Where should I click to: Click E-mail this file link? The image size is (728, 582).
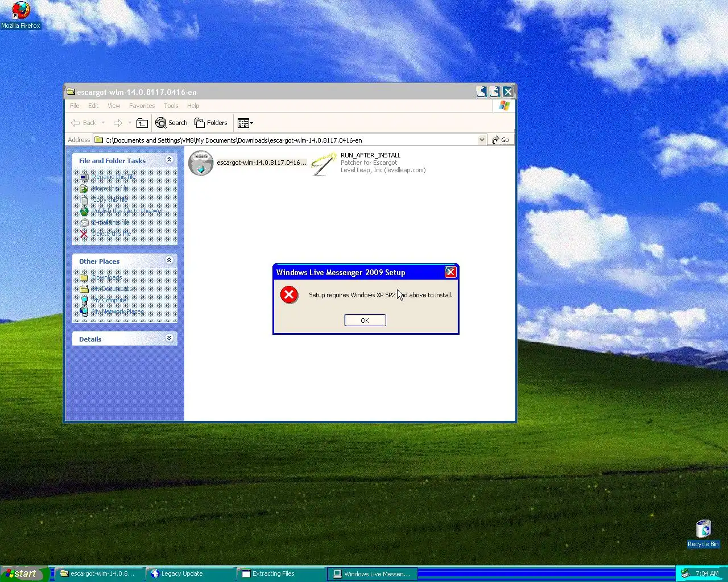[x=110, y=222]
